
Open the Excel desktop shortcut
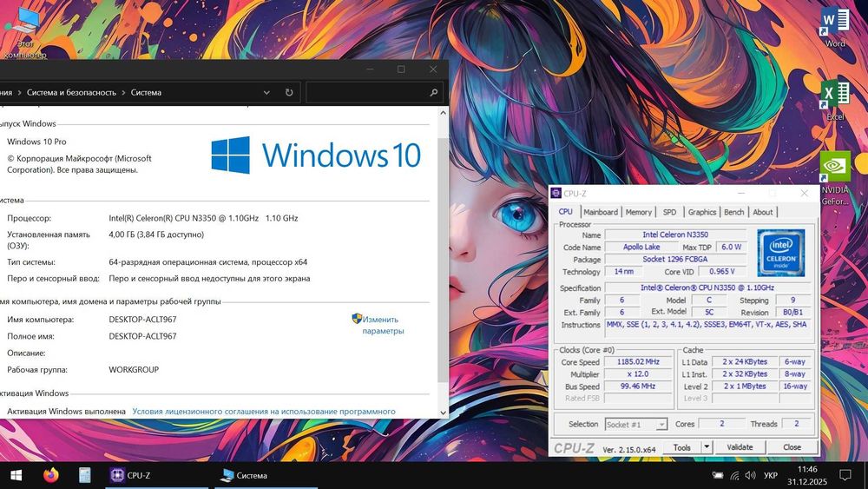835,96
